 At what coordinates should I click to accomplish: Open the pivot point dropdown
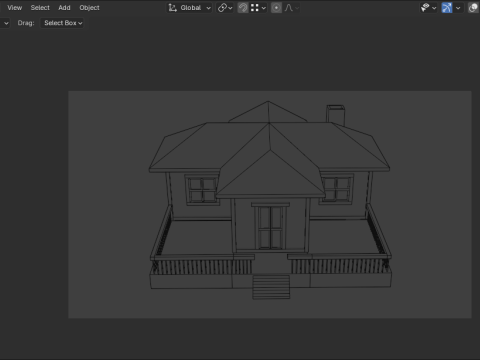pyautogui.click(x=225, y=8)
